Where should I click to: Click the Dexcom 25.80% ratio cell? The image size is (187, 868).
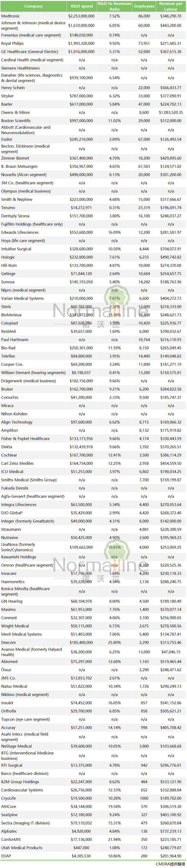click(115, 643)
